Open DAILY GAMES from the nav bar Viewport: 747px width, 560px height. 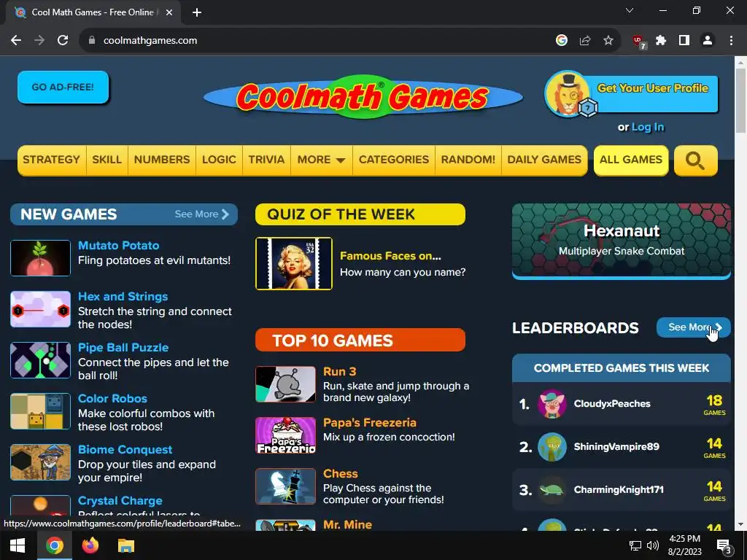(544, 160)
